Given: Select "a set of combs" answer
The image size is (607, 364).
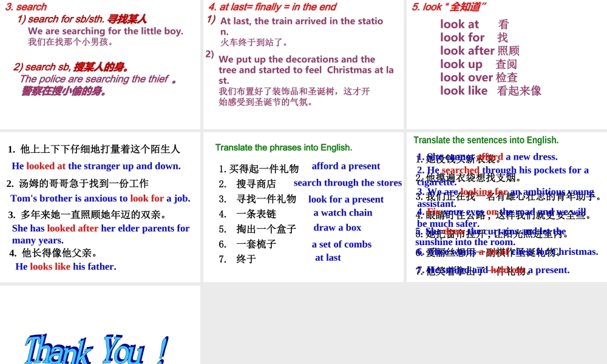Looking at the screenshot, I should [x=341, y=244].
